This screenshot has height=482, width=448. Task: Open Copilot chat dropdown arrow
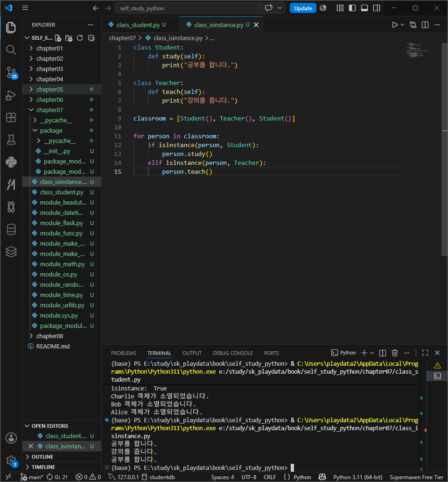pyautogui.click(x=280, y=8)
